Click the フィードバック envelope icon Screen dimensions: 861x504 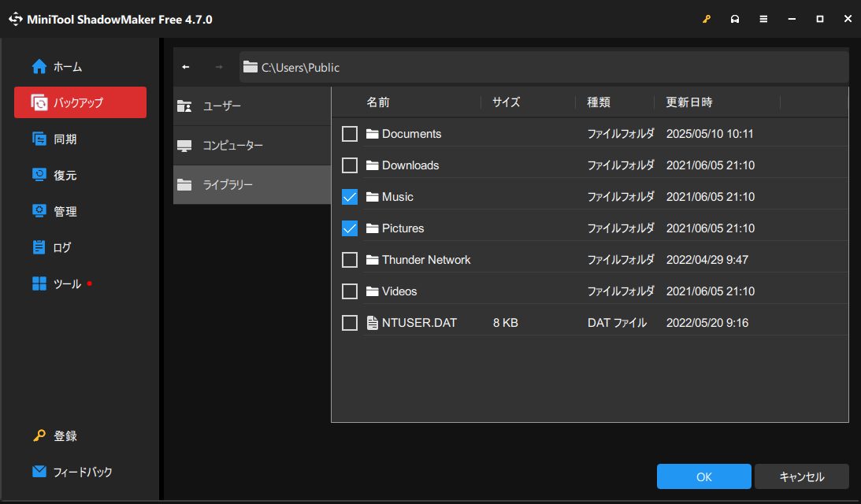[x=39, y=472]
